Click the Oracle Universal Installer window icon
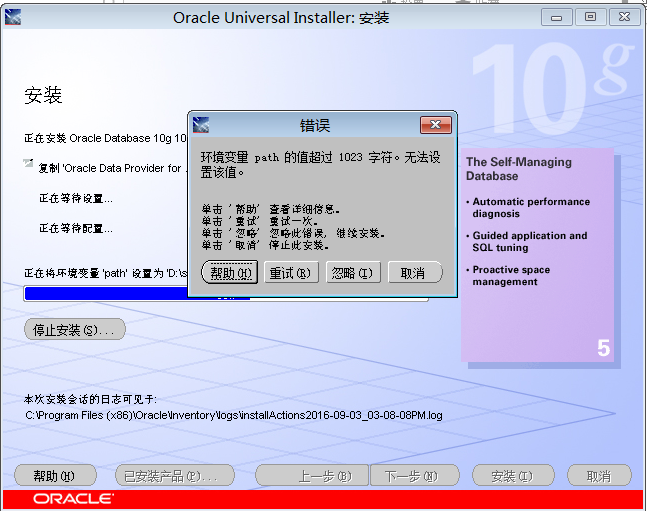 [x=13, y=17]
